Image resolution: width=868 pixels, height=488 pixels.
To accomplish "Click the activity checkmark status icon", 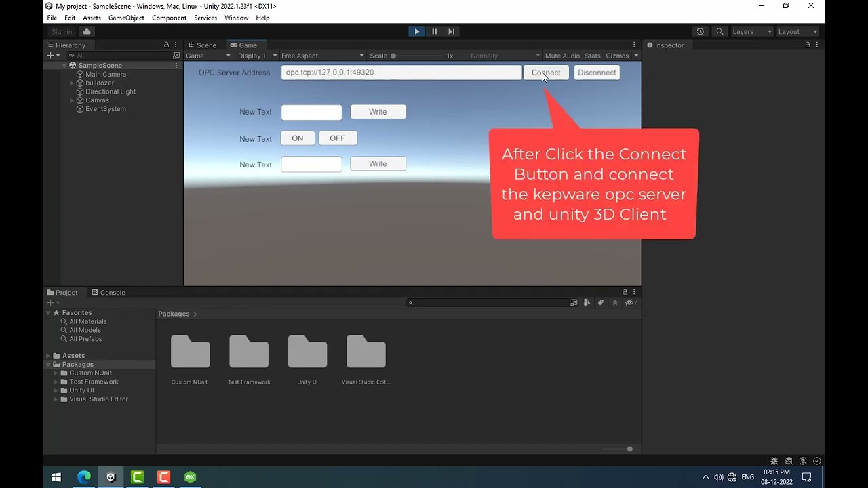I will pos(817,461).
